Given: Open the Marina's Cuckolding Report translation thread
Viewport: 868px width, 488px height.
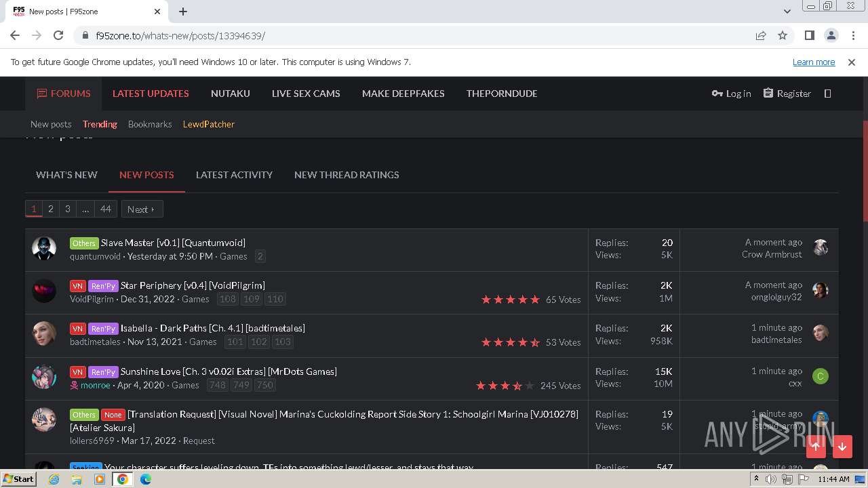Looking at the screenshot, I should pyautogui.click(x=324, y=421).
